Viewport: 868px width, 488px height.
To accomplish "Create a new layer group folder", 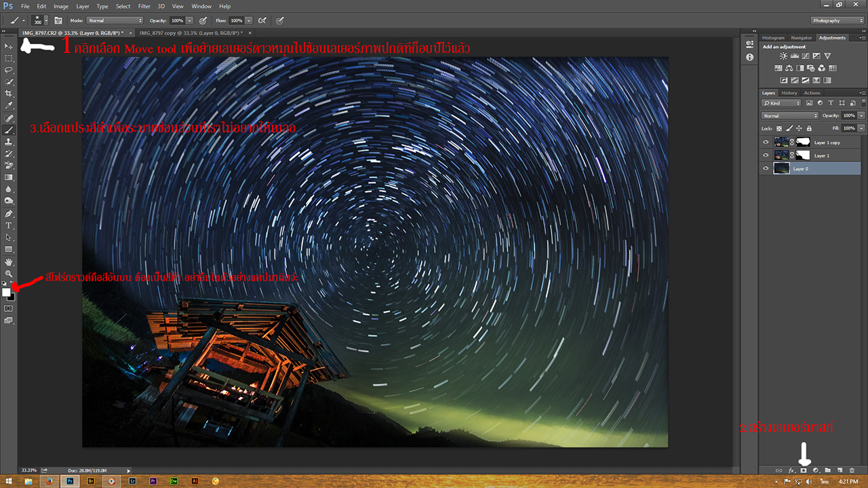I will pos(827,470).
